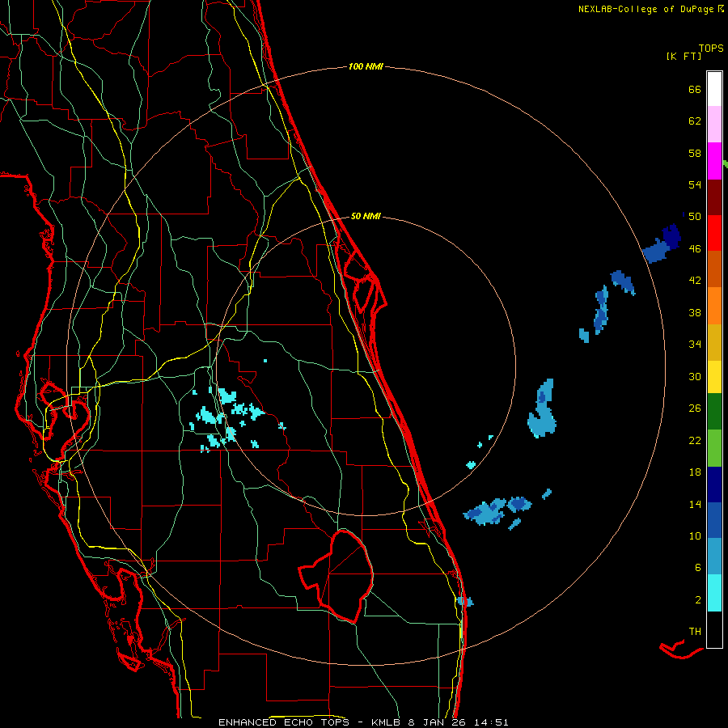Click the dark navy echo near the 100 NMI ring
This screenshot has height=728, width=728.
tap(672, 236)
